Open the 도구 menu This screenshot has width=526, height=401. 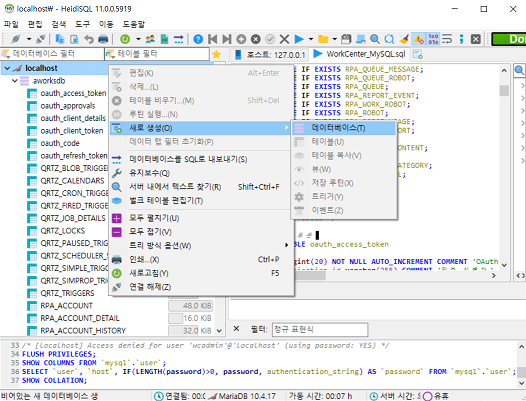pos(83,24)
